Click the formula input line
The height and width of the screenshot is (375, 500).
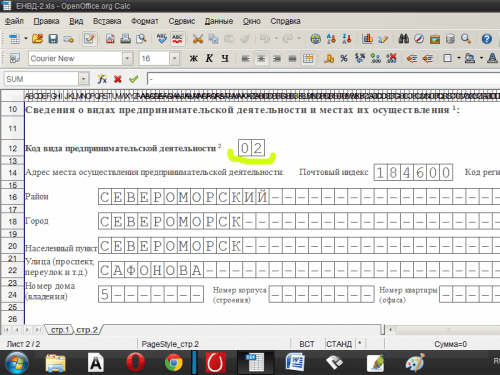pos(323,79)
